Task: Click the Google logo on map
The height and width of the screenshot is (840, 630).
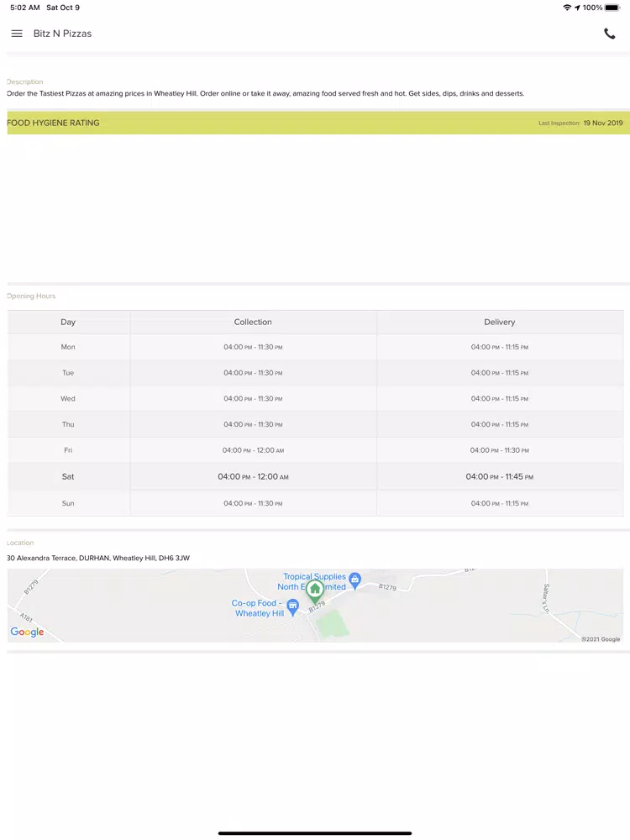Action: (28, 633)
